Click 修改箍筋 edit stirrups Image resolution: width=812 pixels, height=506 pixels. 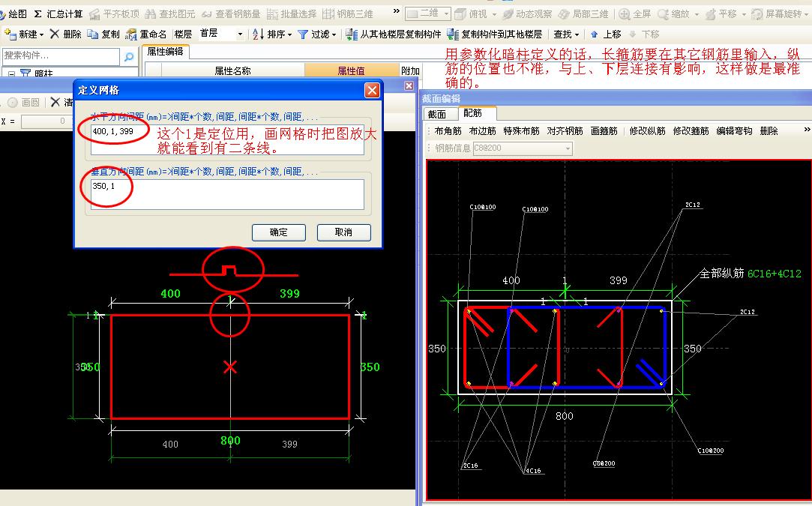(691, 131)
